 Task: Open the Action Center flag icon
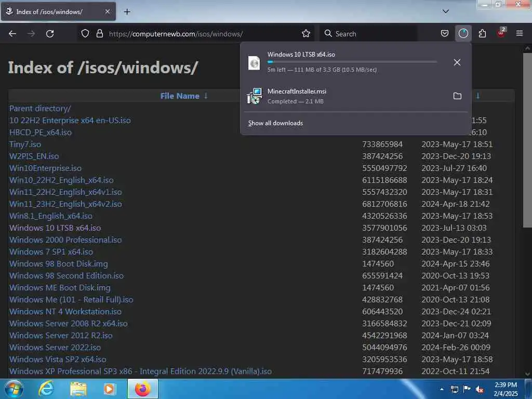pyautogui.click(x=467, y=389)
